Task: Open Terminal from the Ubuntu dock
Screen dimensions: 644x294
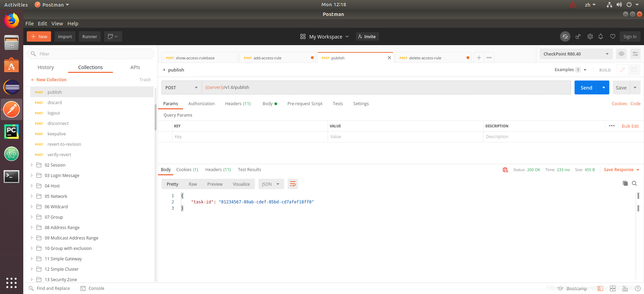Action: coord(11,176)
